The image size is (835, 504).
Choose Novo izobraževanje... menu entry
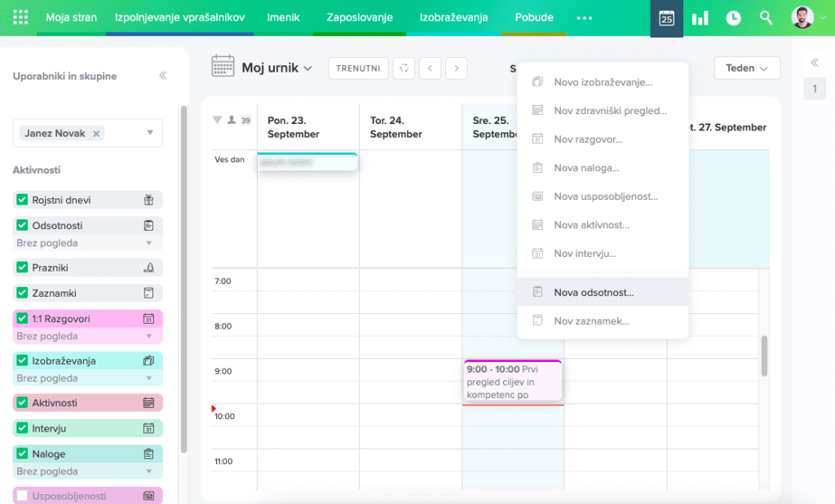click(603, 82)
